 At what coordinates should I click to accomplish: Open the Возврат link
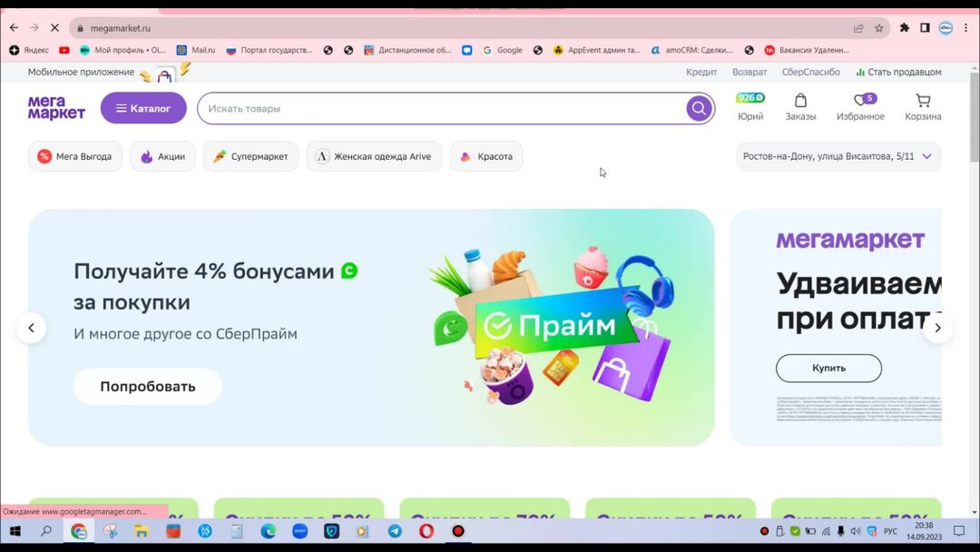(x=750, y=72)
